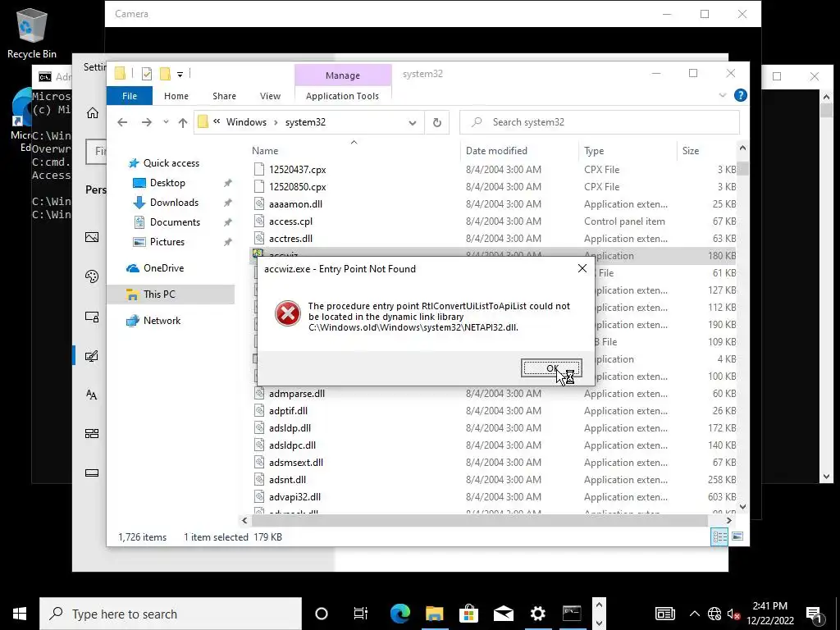Open File Explorer help
840x630 pixels.
coord(741,95)
